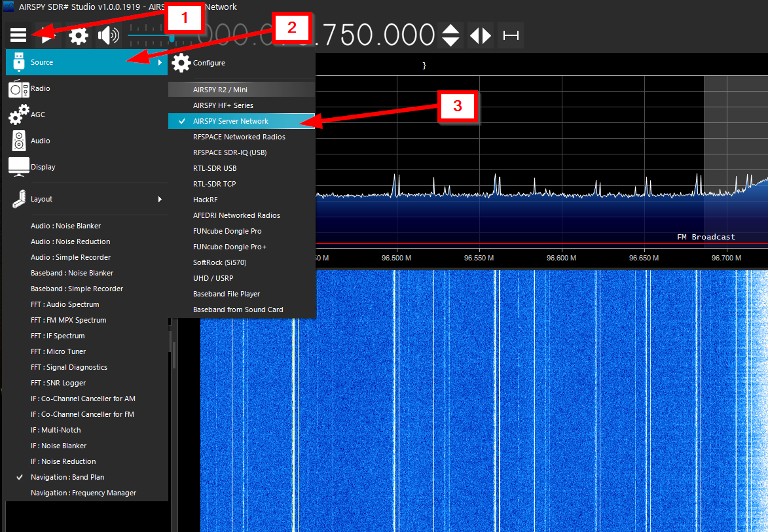Click the center-tune button beside frequency display
This screenshot has width=768, height=532.
(x=510, y=35)
